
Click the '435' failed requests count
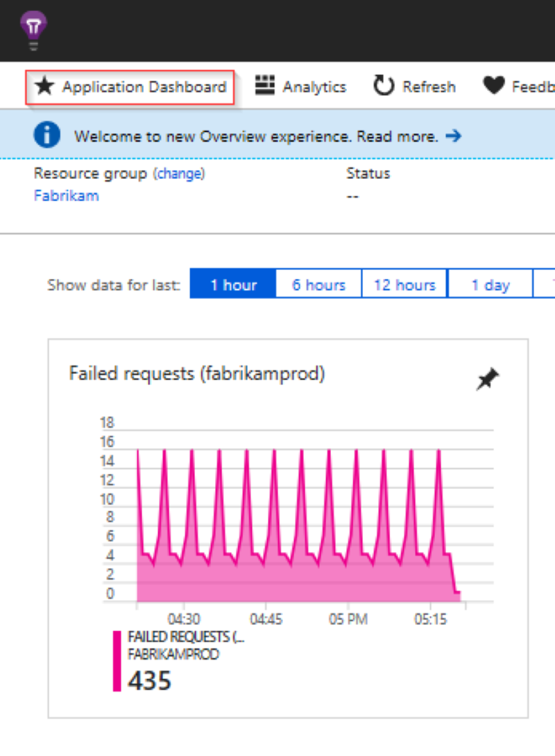click(149, 681)
